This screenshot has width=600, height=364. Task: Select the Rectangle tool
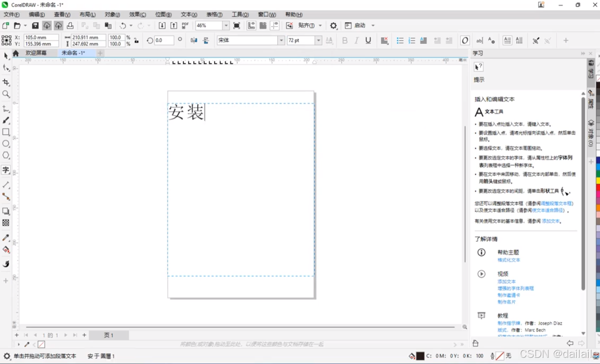[6, 132]
